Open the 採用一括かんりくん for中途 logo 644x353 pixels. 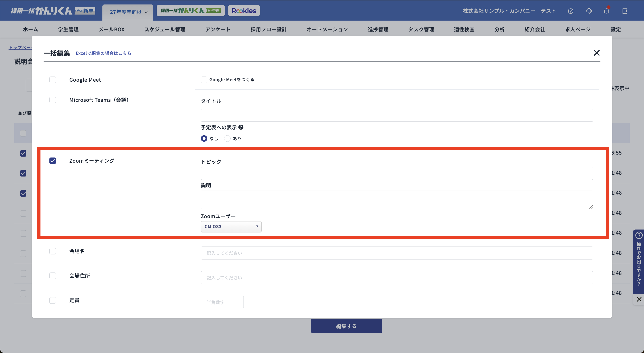point(191,11)
